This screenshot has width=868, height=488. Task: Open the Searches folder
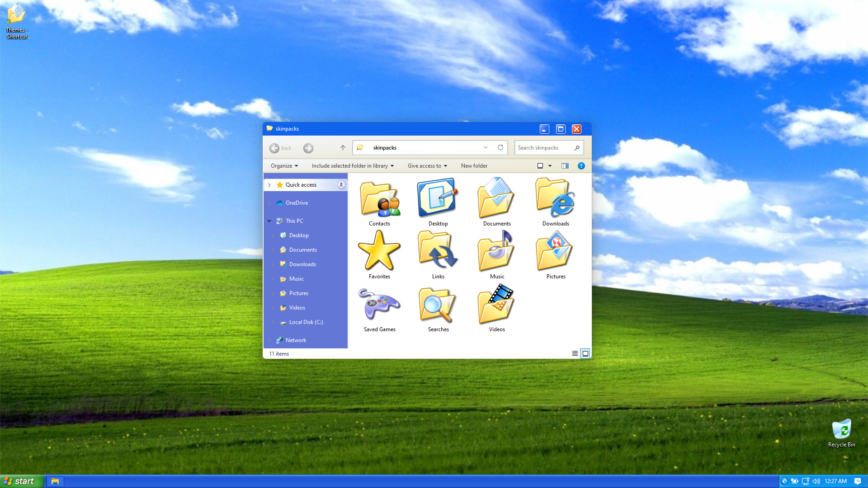coord(437,305)
